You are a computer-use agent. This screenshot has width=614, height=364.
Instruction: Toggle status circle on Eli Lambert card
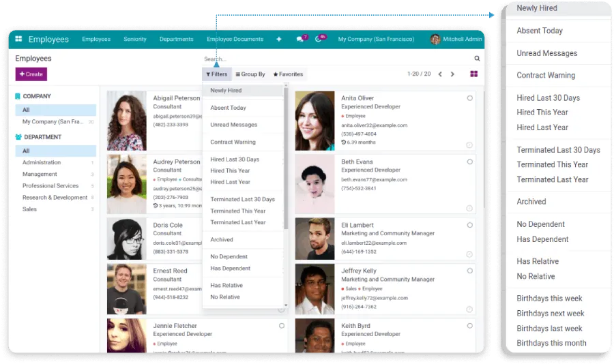click(470, 224)
